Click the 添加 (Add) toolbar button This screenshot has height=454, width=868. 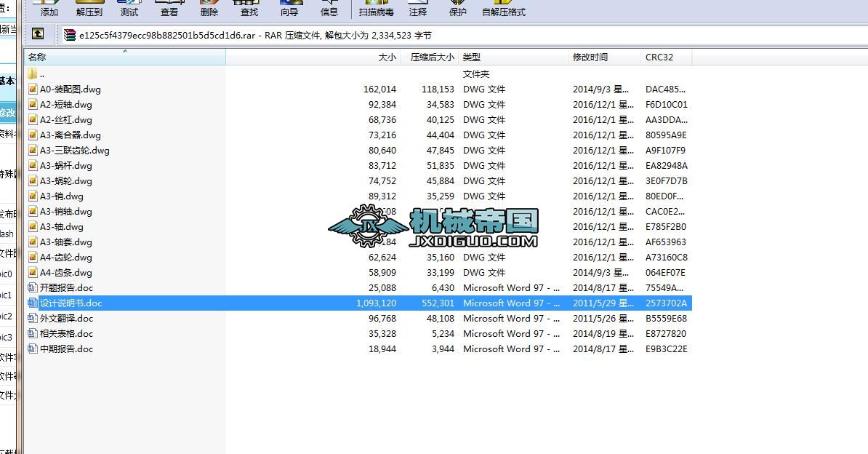[x=48, y=8]
